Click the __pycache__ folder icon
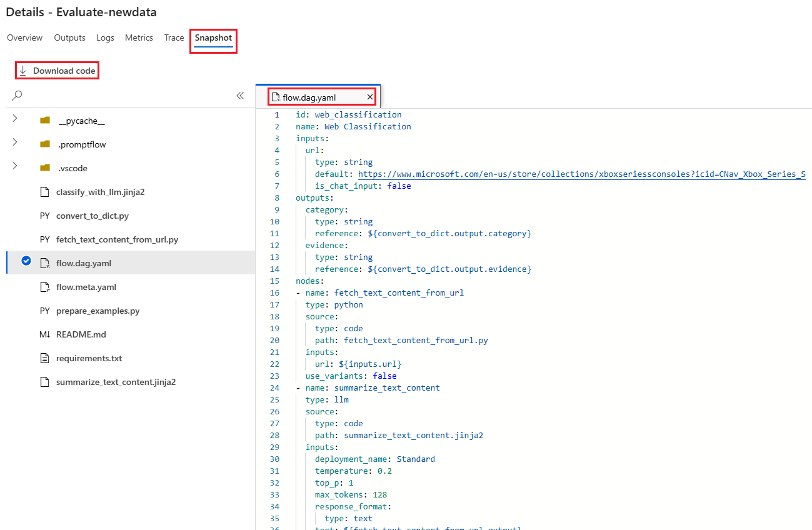The width and height of the screenshot is (812, 530). click(x=45, y=121)
